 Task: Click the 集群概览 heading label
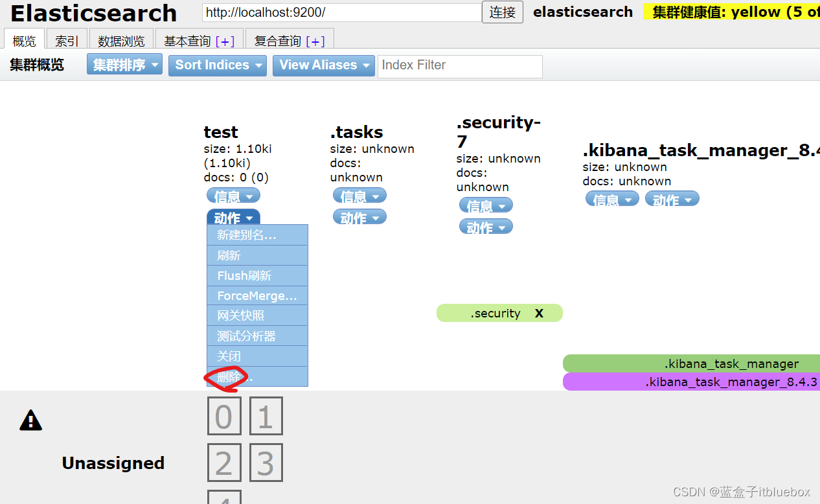(x=37, y=65)
